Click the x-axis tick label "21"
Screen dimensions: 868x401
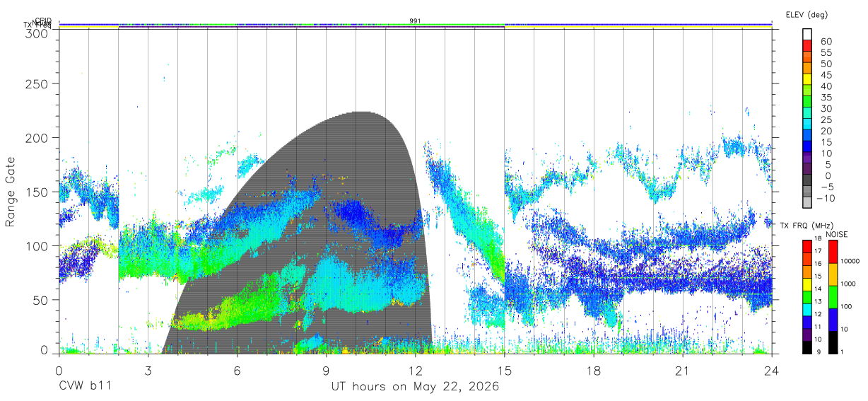(682, 371)
